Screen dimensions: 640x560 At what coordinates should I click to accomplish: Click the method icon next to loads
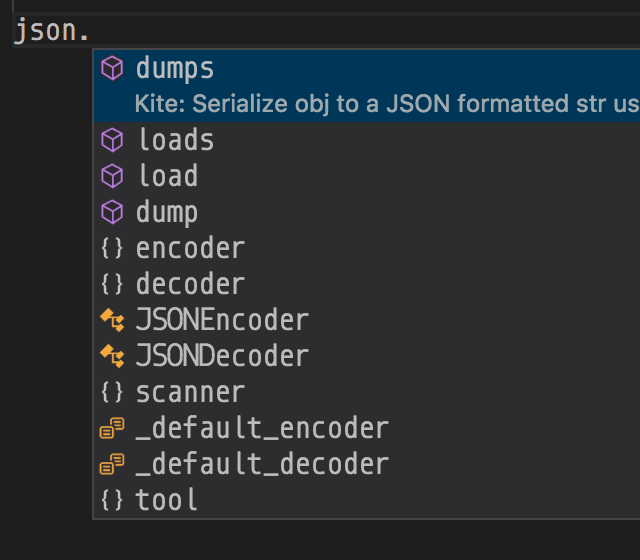point(113,140)
